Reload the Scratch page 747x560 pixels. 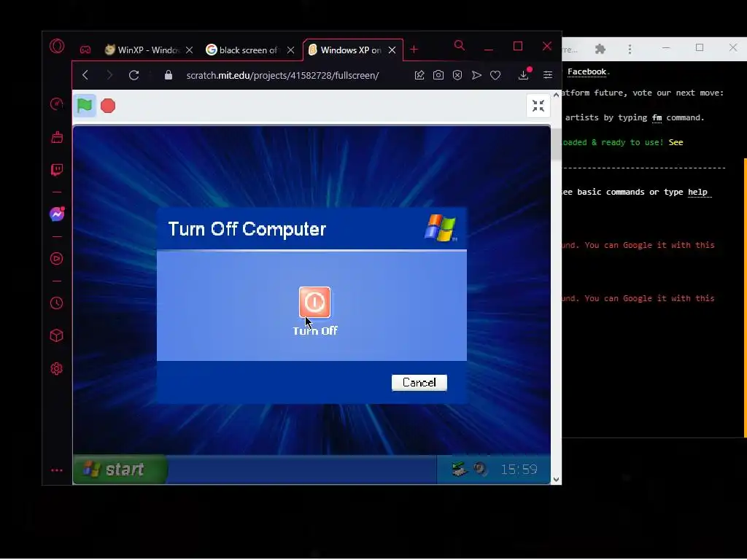click(134, 75)
